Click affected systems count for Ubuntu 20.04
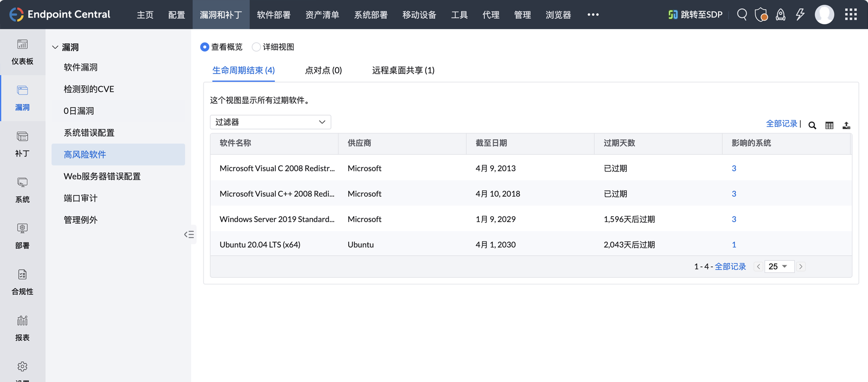The image size is (868, 382). (734, 245)
